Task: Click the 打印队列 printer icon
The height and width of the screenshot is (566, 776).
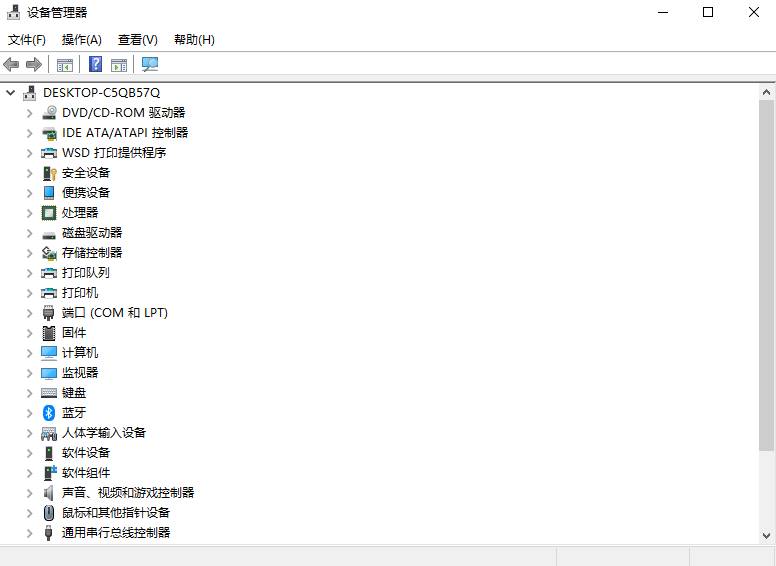Action: click(49, 273)
